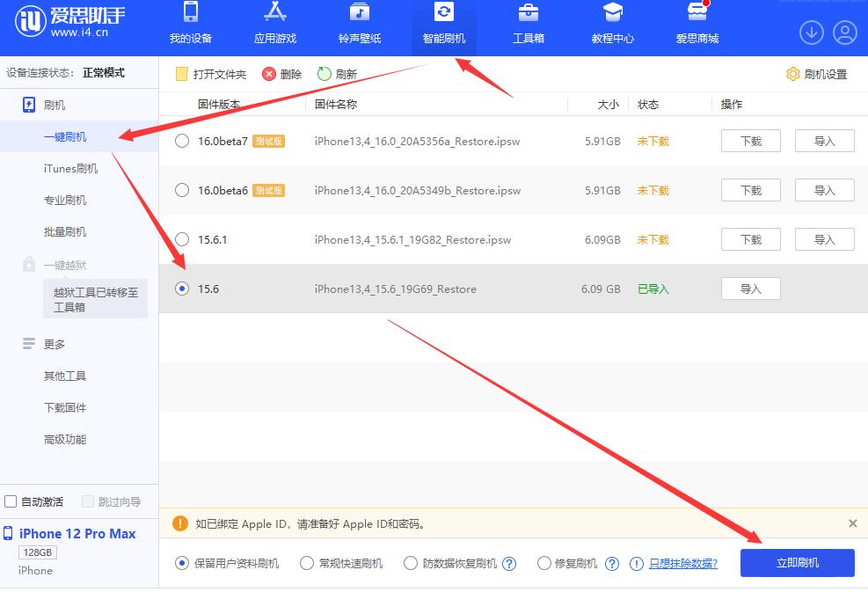Expand the 更多 sidebar section
Viewport: 868px width, 592px height.
(x=55, y=344)
